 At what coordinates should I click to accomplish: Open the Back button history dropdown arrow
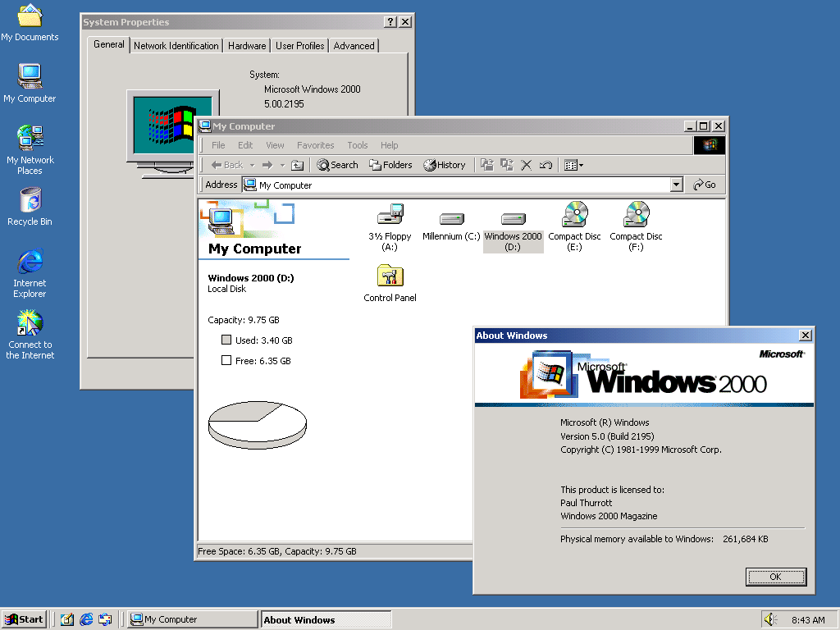pyautogui.click(x=252, y=165)
